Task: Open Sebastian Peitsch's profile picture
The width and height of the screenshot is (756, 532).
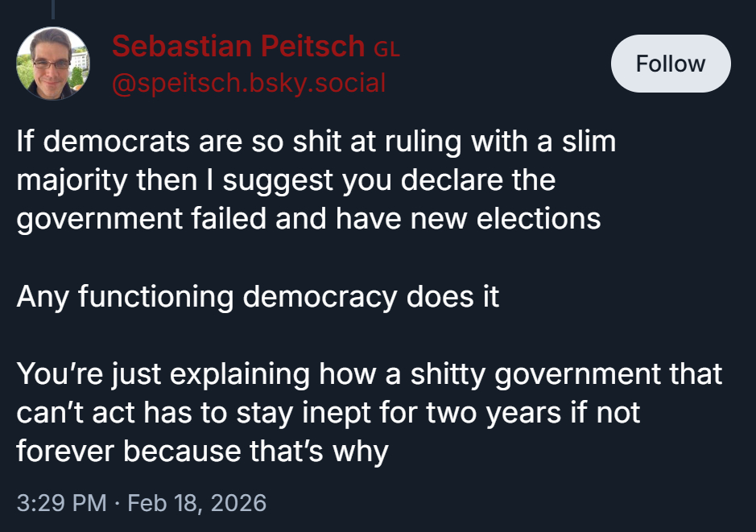Action: click(53, 64)
